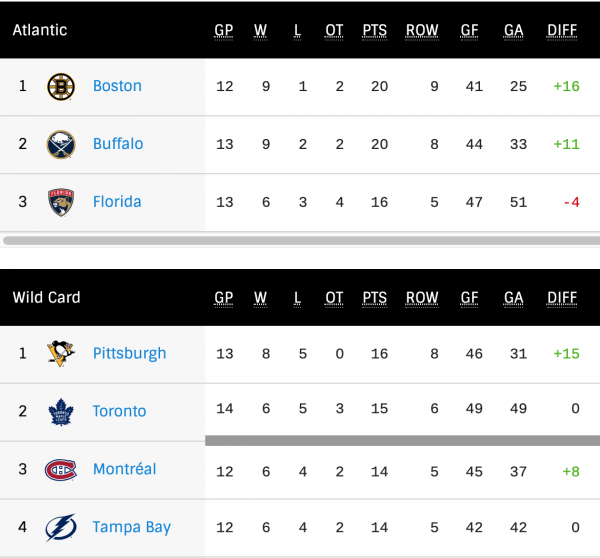Screen dimensions: 600x558
Task: Click the Buffalo Sabres logo icon
Action: click(x=61, y=144)
